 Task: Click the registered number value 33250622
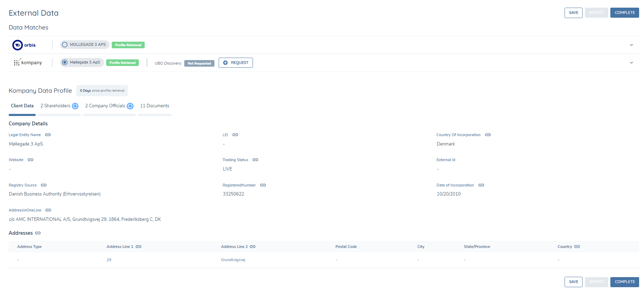[234, 194]
